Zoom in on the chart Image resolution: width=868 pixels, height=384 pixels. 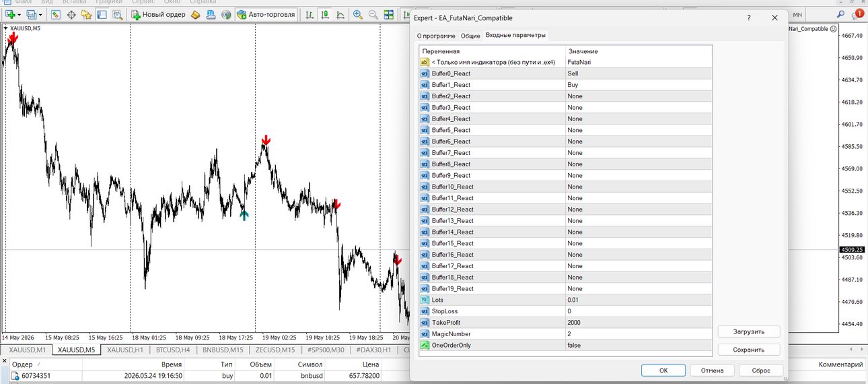[358, 14]
